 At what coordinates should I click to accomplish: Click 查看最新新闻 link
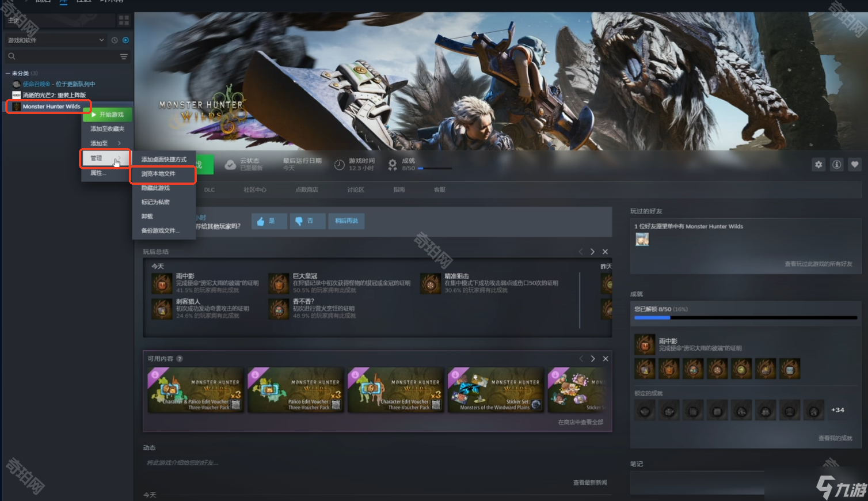pyautogui.click(x=590, y=483)
